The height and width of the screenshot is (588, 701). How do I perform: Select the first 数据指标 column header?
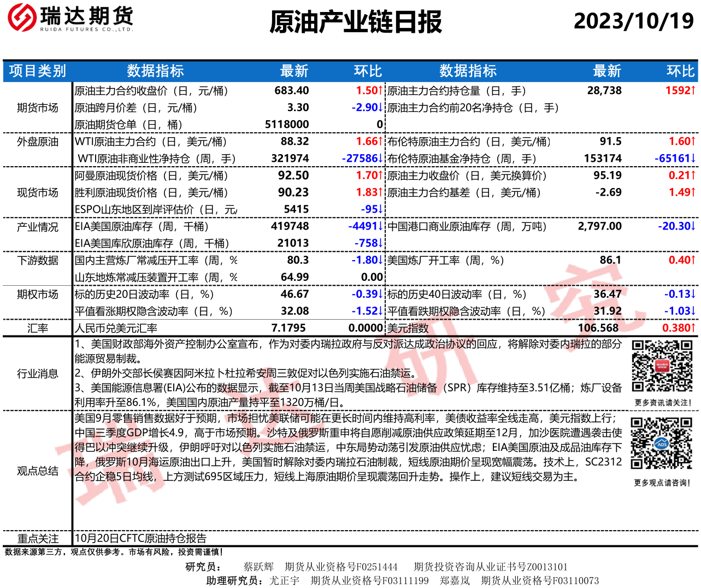coord(155,71)
